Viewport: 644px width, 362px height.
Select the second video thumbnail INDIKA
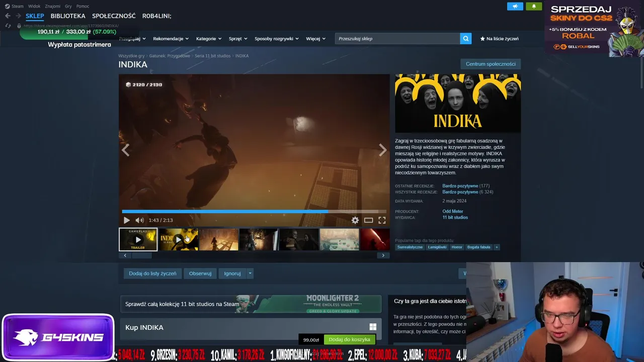click(x=178, y=239)
